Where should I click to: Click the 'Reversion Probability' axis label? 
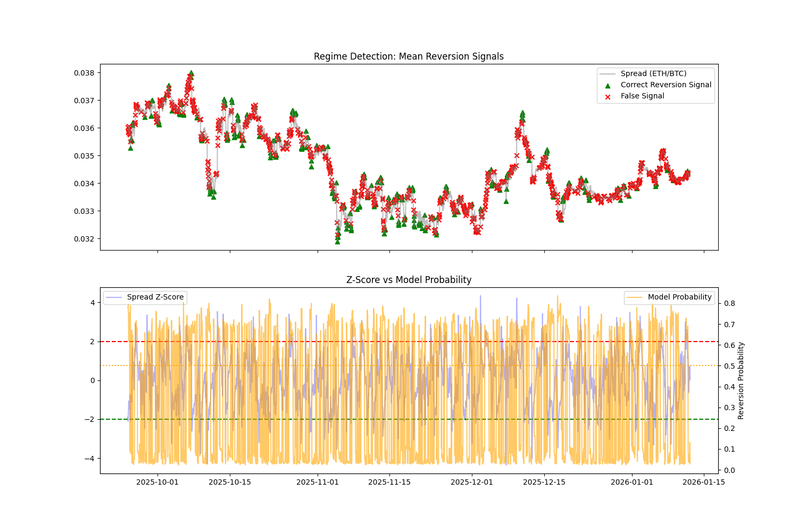[741, 380]
